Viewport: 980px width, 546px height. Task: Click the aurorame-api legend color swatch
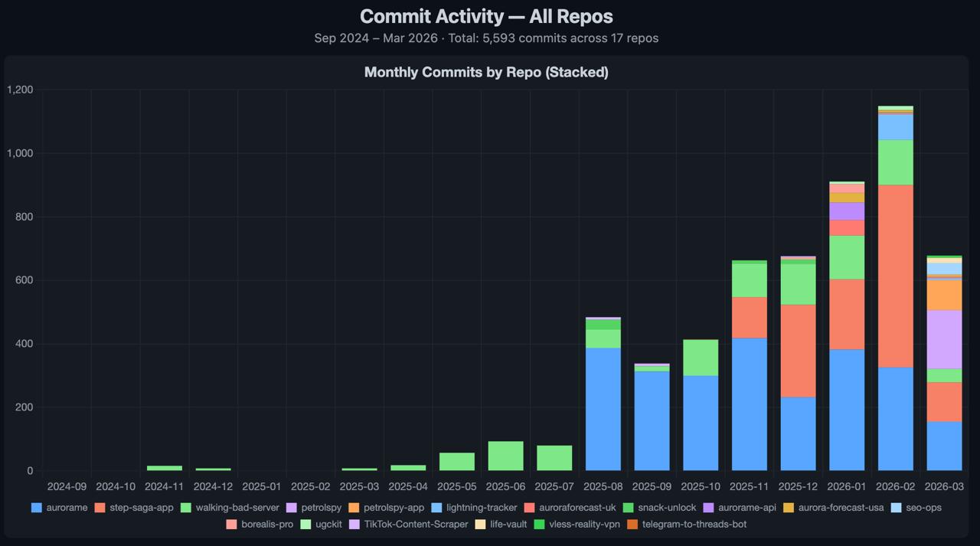(709, 508)
